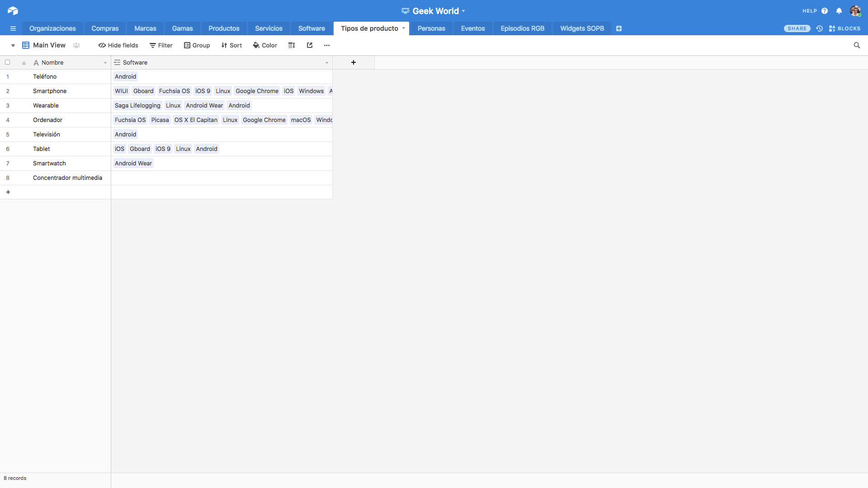Click the Sort button
This screenshot has height=488, width=868.
231,45
